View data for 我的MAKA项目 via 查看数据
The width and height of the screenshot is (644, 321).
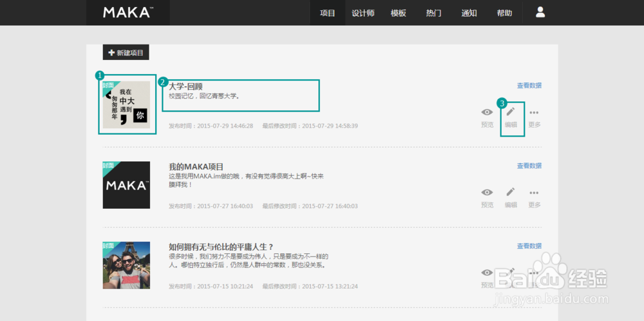point(529,166)
